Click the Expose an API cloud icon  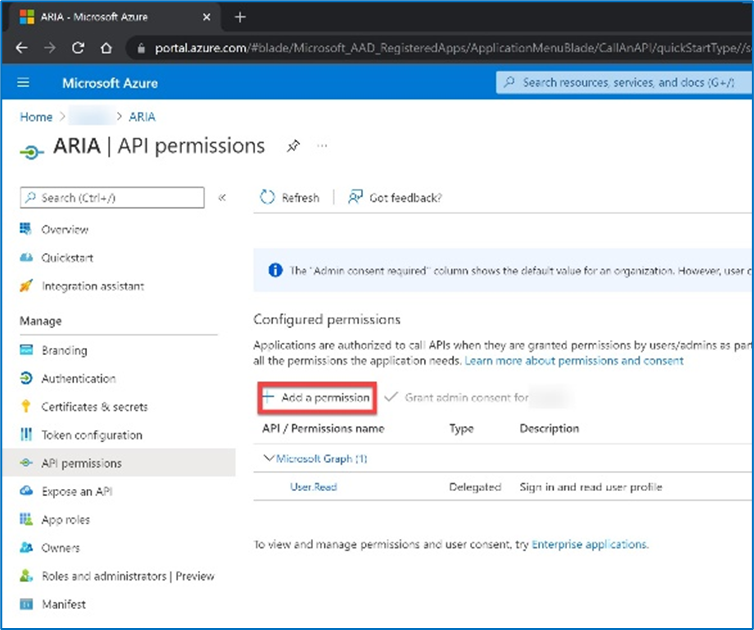(26, 491)
